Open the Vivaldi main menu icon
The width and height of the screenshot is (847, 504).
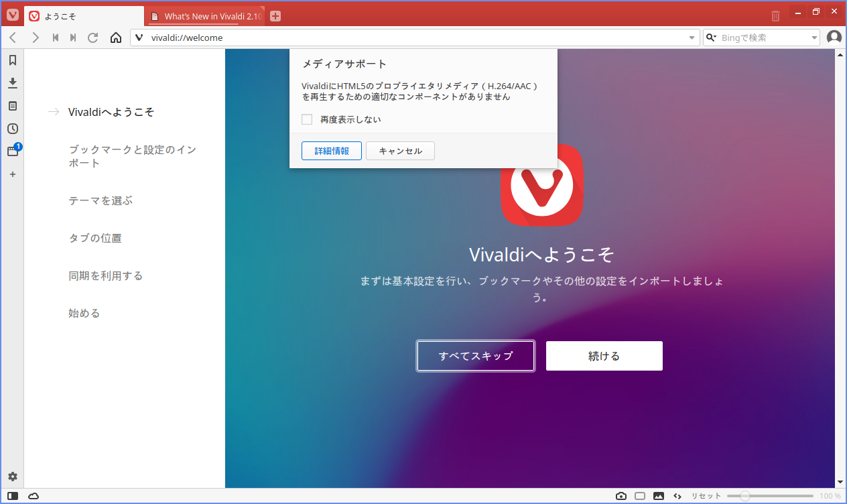13,15
